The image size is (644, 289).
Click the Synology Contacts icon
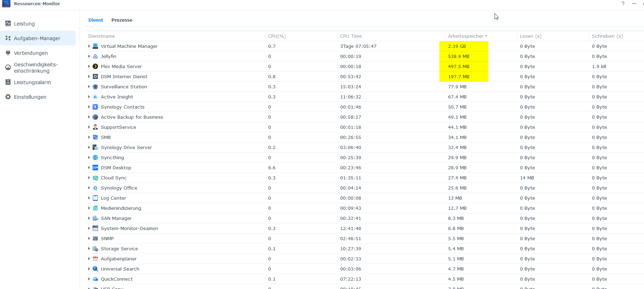(95, 107)
